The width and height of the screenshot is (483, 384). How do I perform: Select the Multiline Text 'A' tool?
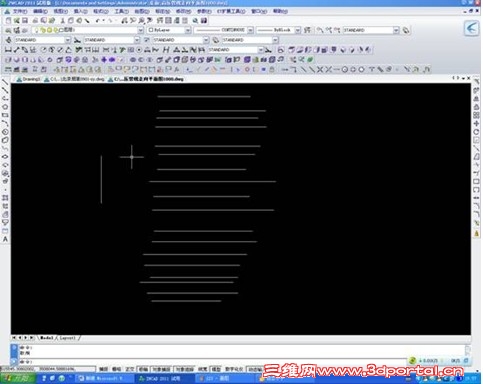(5, 239)
